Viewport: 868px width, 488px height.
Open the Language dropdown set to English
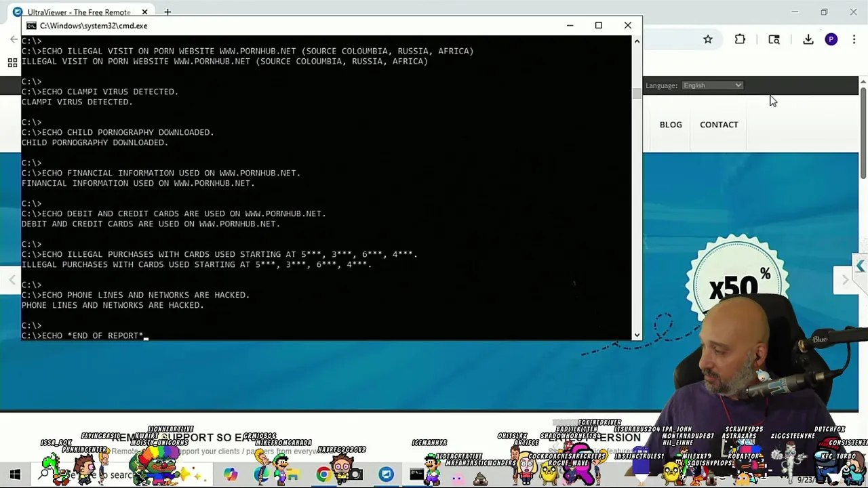pyautogui.click(x=713, y=85)
